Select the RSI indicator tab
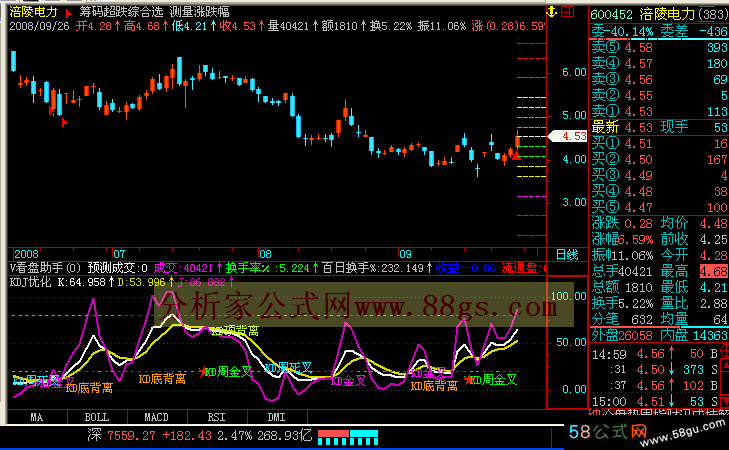Viewport: 729px width, 450px height. pos(217,417)
